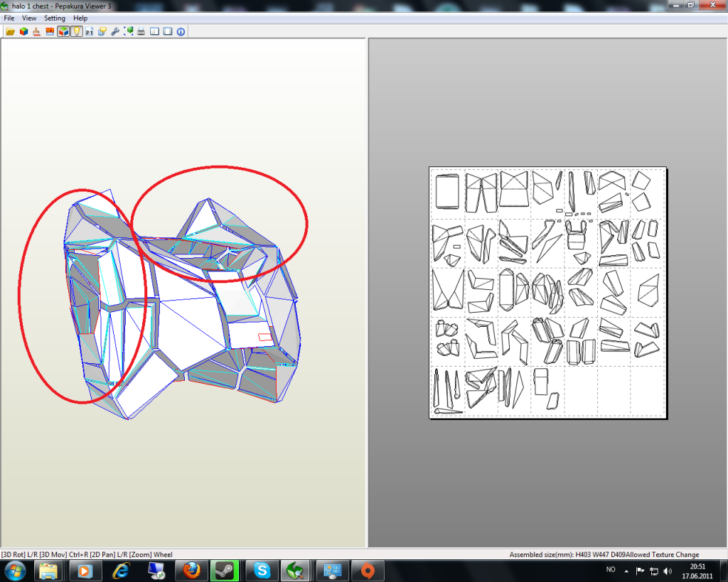
Task: Open Windows Explorer from the taskbar
Action: tap(48, 571)
